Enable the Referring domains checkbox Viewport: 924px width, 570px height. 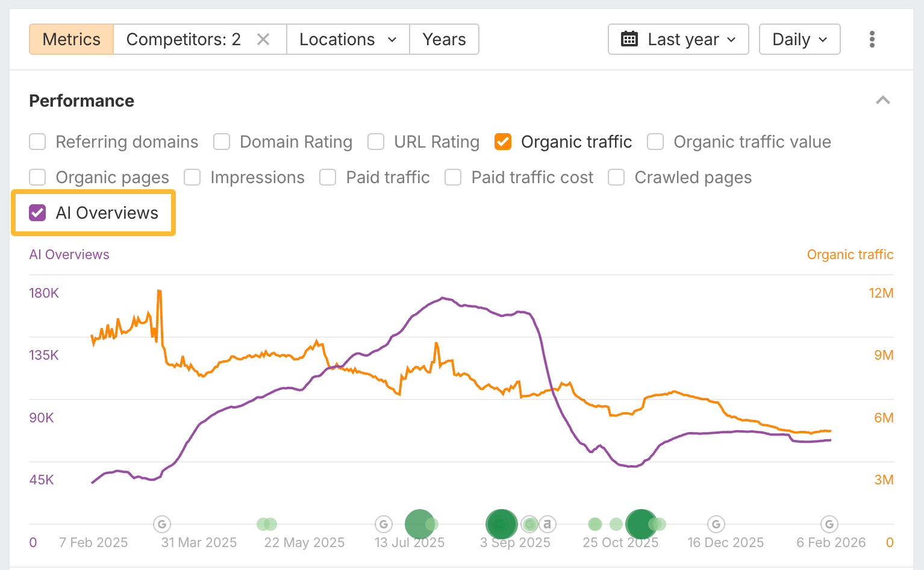click(x=37, y=142)
